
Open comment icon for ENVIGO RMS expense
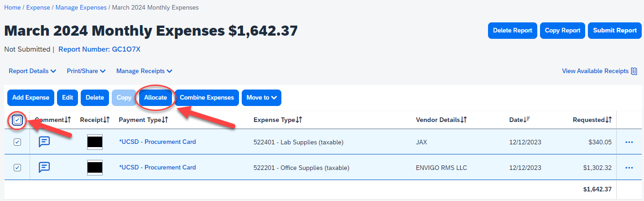click(44, 167)
